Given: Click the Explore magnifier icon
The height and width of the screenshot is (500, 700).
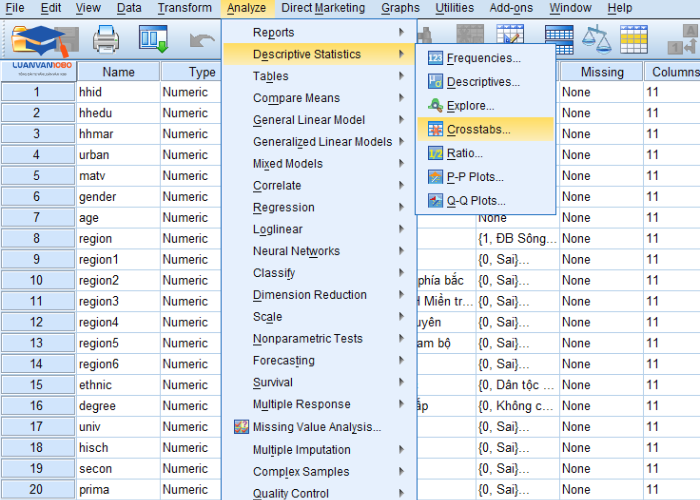Looking at the screenshot, I should [x=435, y=105].
